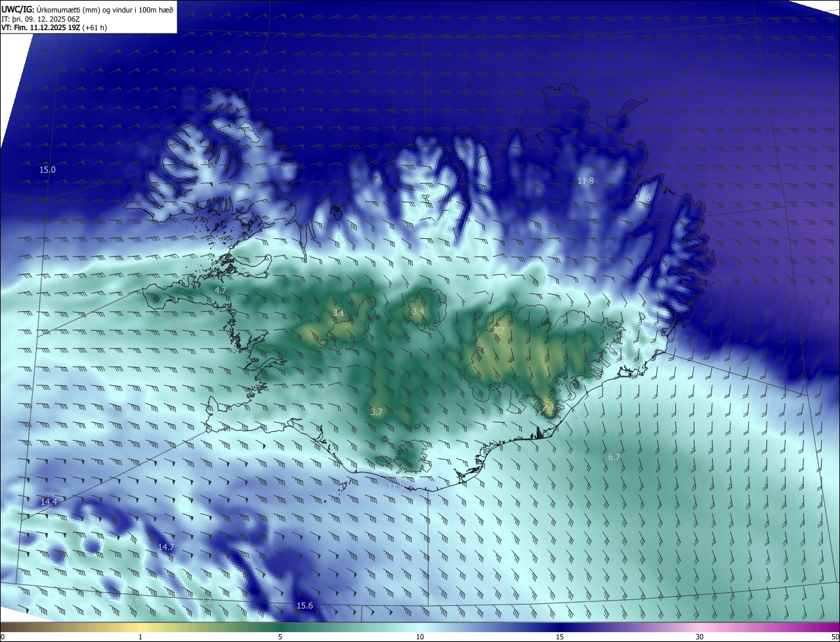
Task: Click the colour scale tick label 30
Action: (x=700, y=637)
